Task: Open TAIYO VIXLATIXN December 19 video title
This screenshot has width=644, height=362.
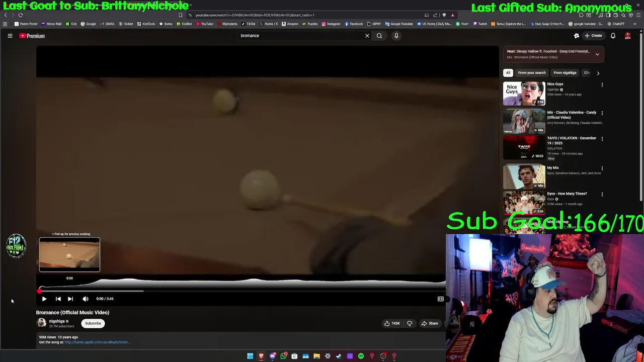Action: 572,140
